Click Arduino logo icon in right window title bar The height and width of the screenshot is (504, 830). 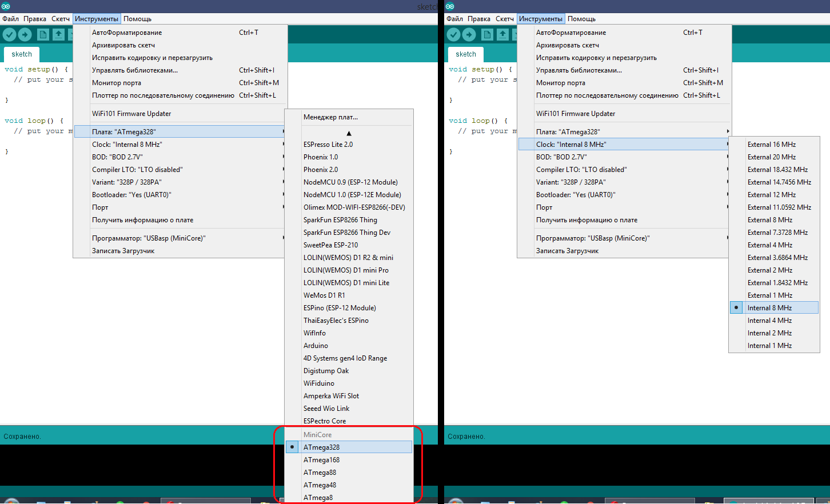click(x=450, y=6)
